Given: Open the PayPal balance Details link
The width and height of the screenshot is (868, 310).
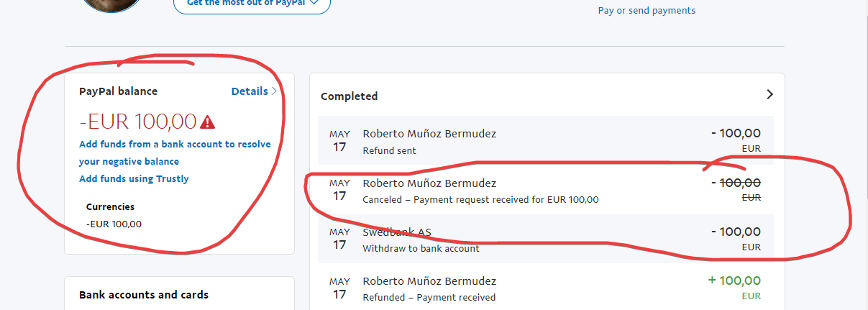Looking at the screenshot, I should click(249, 91).
